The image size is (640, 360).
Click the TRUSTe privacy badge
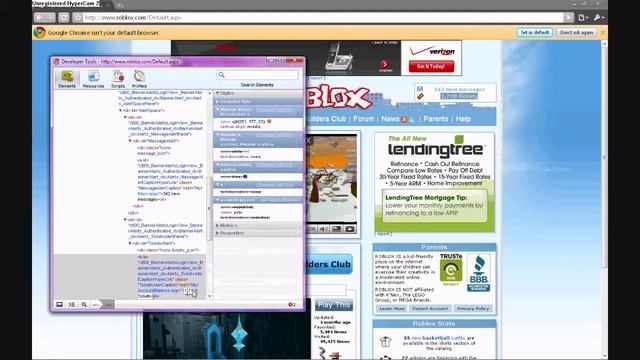[451, 269]
